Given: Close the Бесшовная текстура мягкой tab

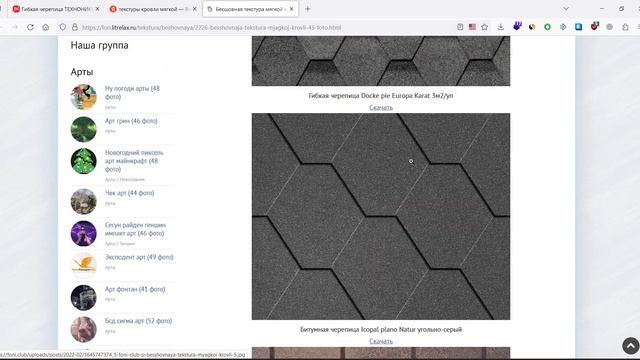Looking at the screenshot, I should click(x=291, y=9).
